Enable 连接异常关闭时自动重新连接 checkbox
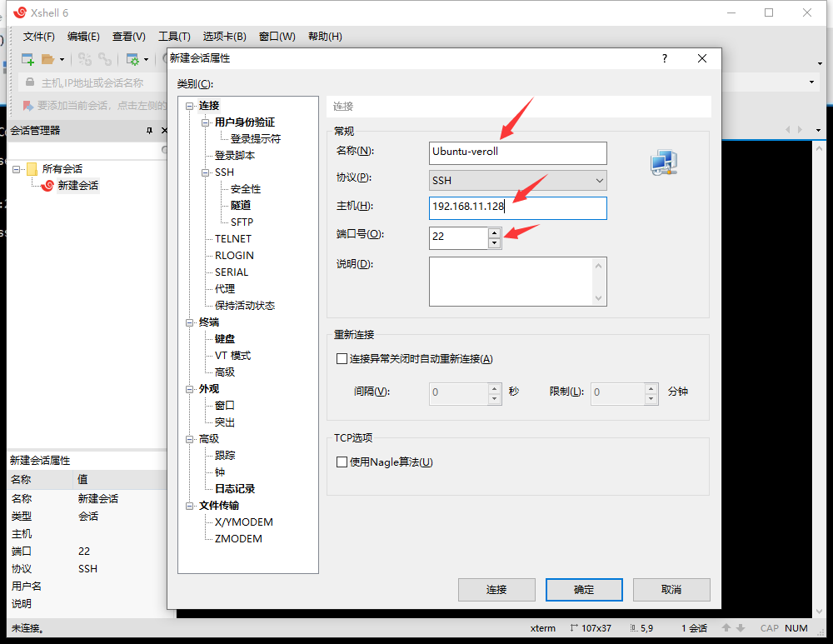Viewport: 833px width, 644px height. coord(342,359)
